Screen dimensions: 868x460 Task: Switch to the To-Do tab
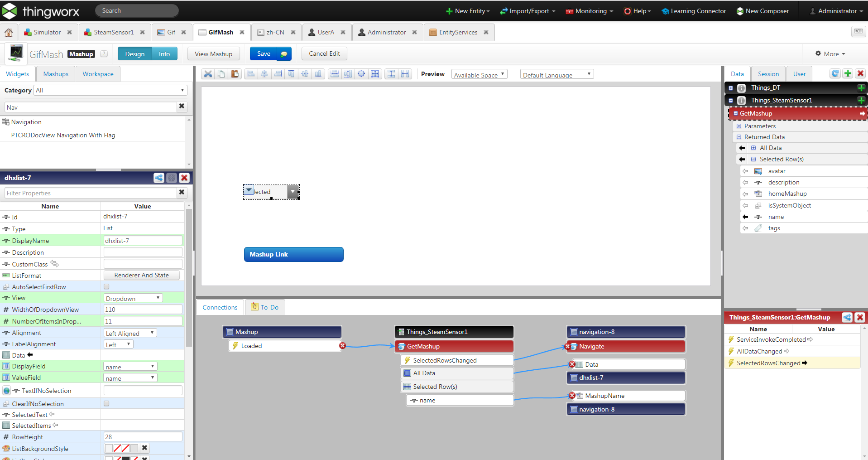click(265, 307)
